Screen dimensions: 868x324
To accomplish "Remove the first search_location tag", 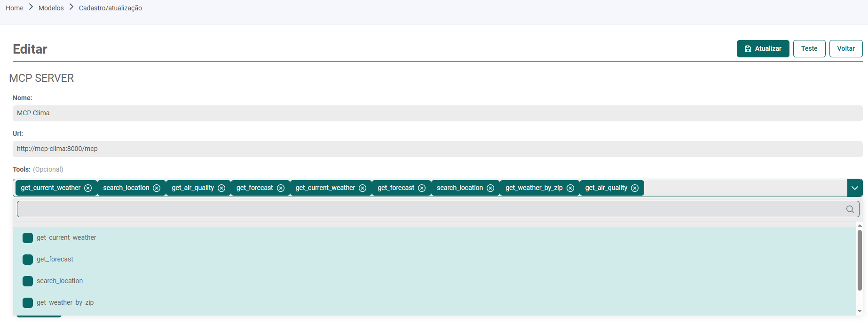I will click(157, 188).
